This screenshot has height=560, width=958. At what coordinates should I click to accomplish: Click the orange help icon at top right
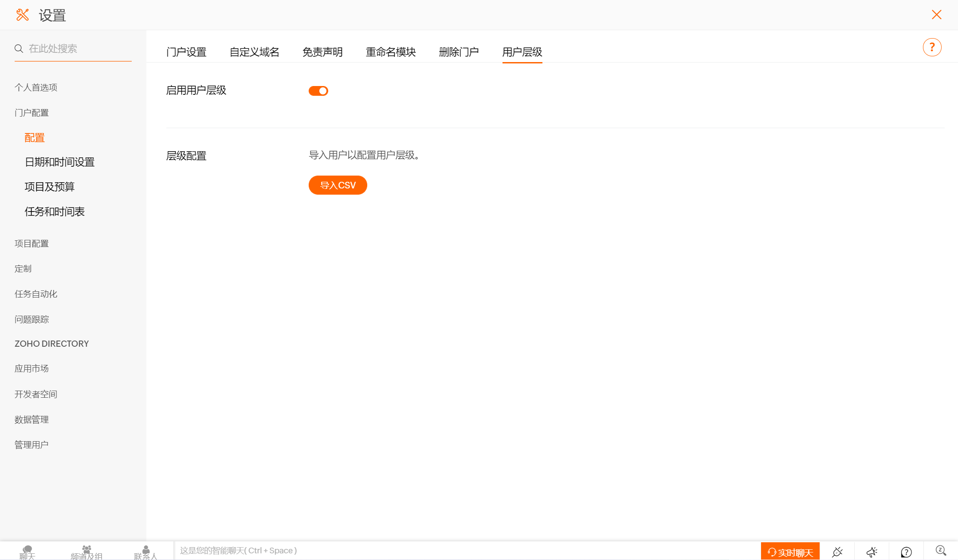932,47
